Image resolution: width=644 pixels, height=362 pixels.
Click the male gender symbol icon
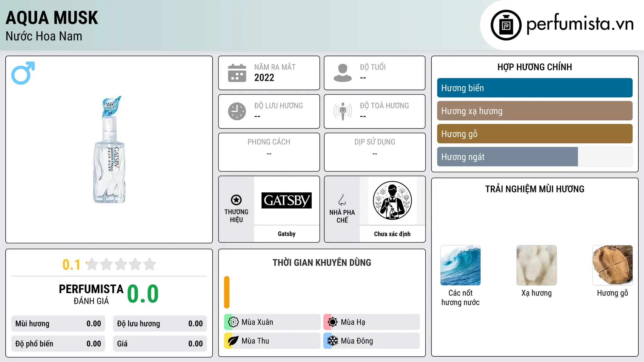pos(23,73)
